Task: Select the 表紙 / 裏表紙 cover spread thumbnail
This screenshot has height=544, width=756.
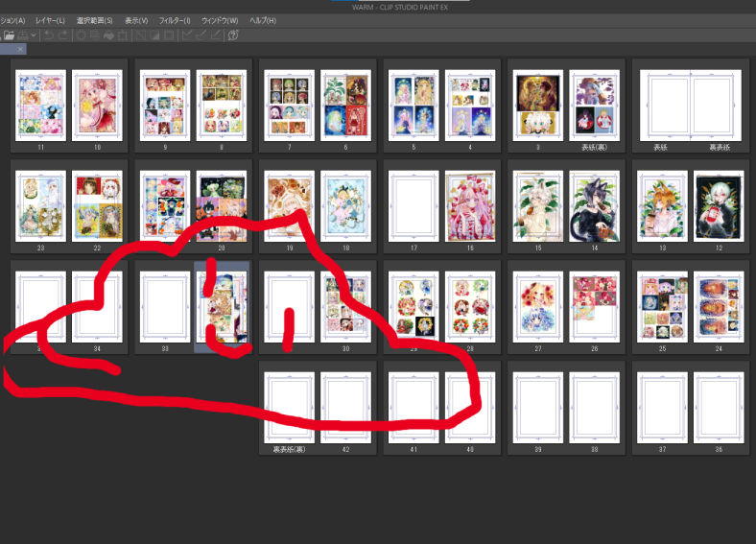Action: 691,106
